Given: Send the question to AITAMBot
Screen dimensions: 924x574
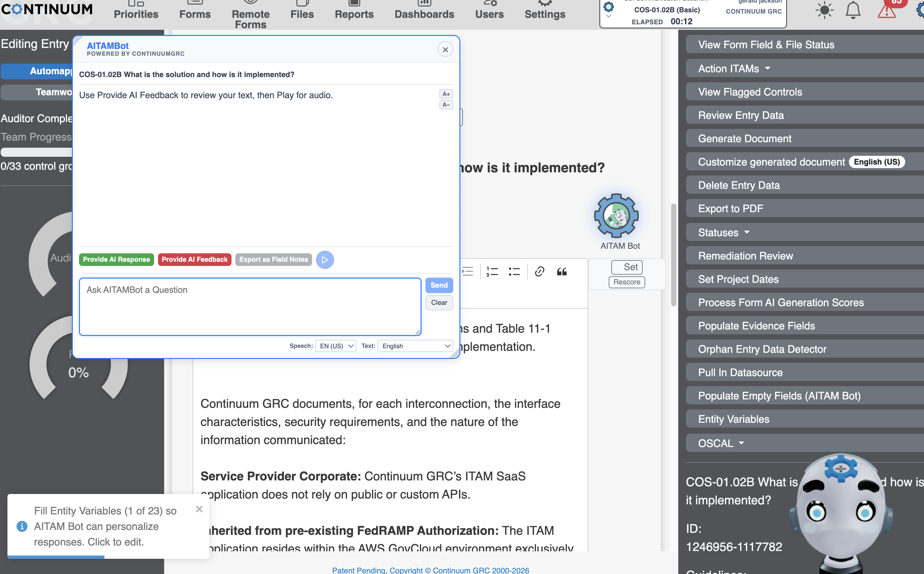Looking at the screenshot, I should click(439, 285).
